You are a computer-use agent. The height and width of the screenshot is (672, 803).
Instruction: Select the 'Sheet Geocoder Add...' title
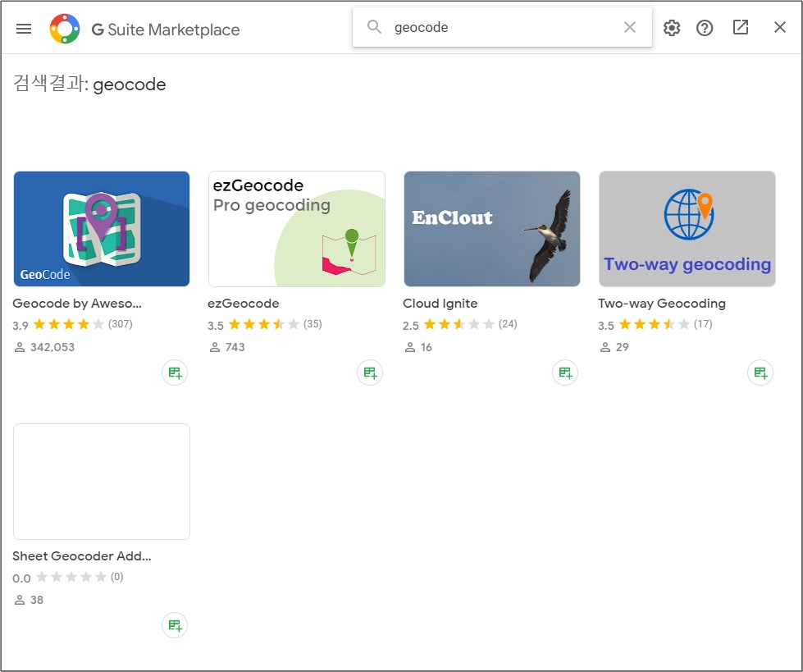click(x=82, y=555)
